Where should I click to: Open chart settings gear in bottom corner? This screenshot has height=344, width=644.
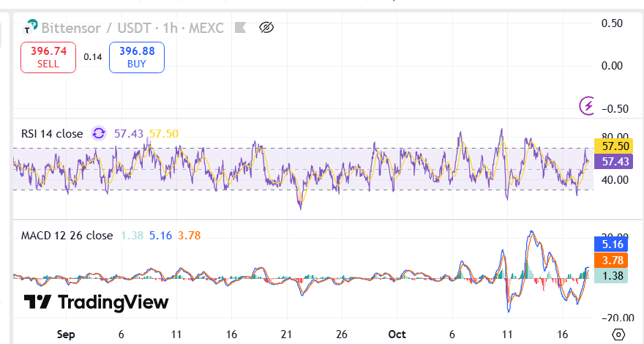coord(618,334)
